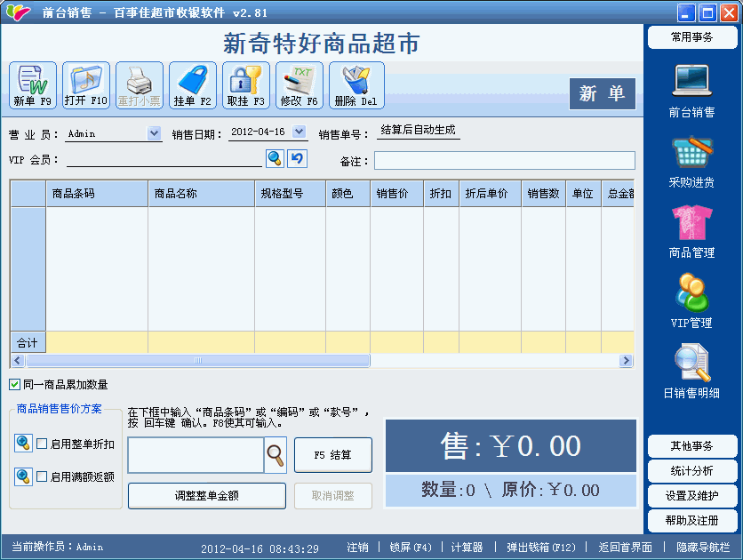
Task: Delete item using 删除 Del icon
Action: point(356,85)
